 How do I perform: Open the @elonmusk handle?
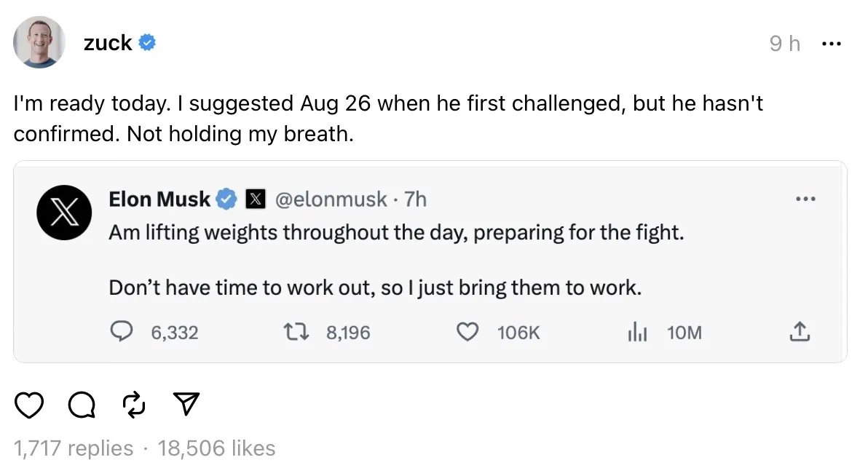coord(330,199)
